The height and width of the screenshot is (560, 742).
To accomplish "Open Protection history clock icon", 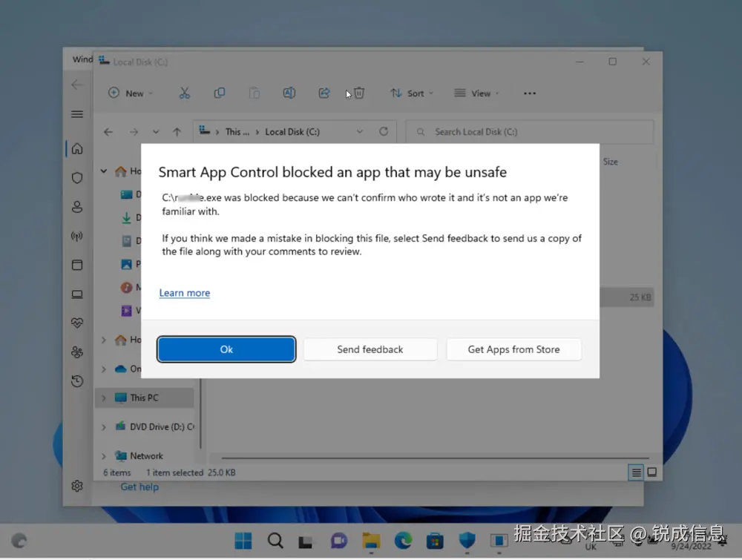I will [x=76, y=381].
